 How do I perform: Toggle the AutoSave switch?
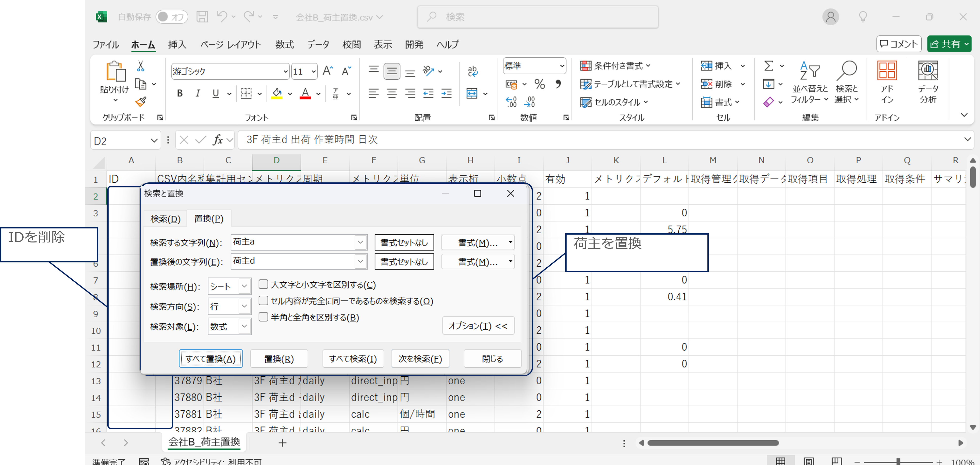pos(172,17)
